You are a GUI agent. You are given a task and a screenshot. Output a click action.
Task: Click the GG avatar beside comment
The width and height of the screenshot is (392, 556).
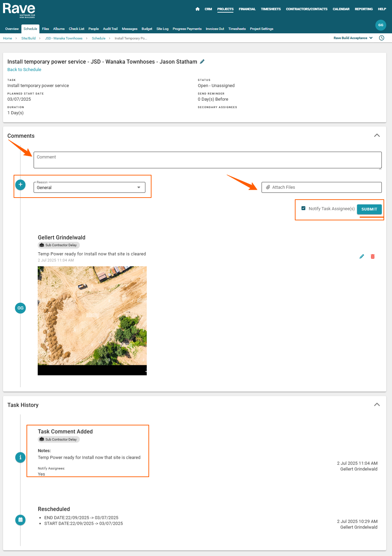(20, 308)
